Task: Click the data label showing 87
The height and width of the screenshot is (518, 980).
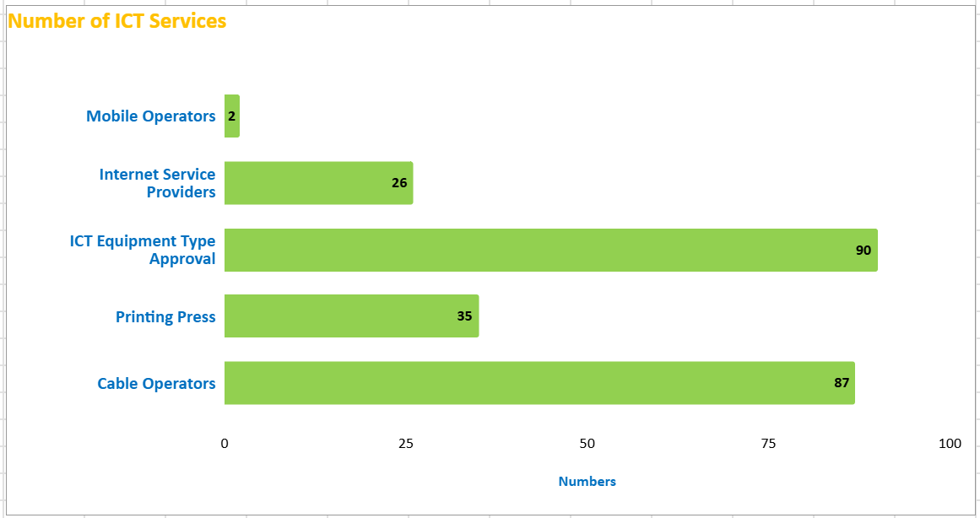Action: click(842, 383)
